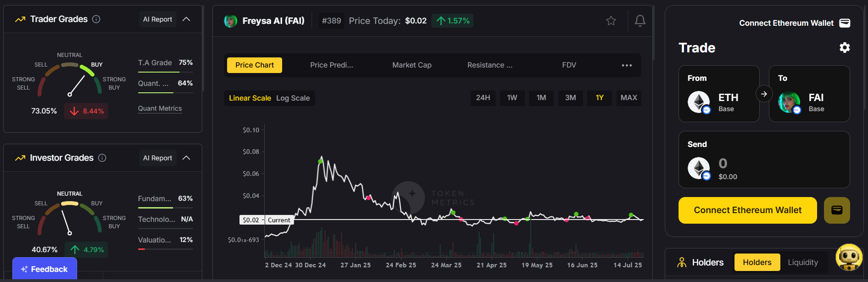Set chart range to 1M
The width and height of the screenshot is (868, 282).
541,98
